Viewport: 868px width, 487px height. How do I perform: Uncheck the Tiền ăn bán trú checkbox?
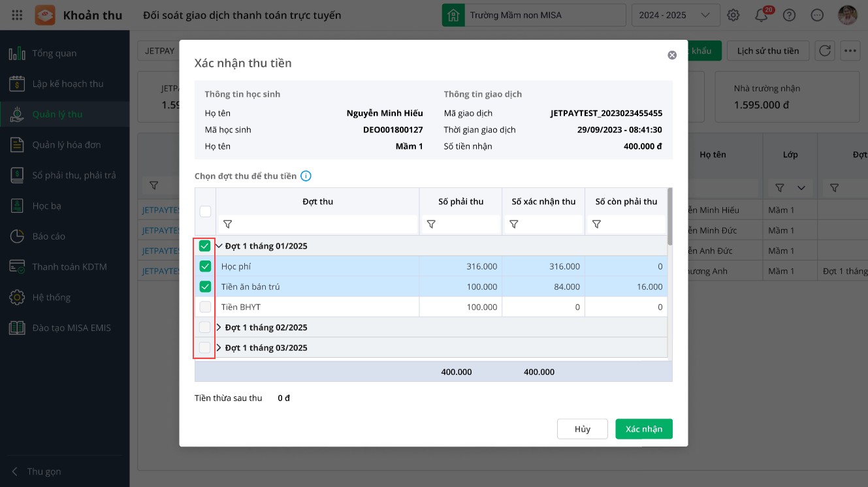coord(205,287)
